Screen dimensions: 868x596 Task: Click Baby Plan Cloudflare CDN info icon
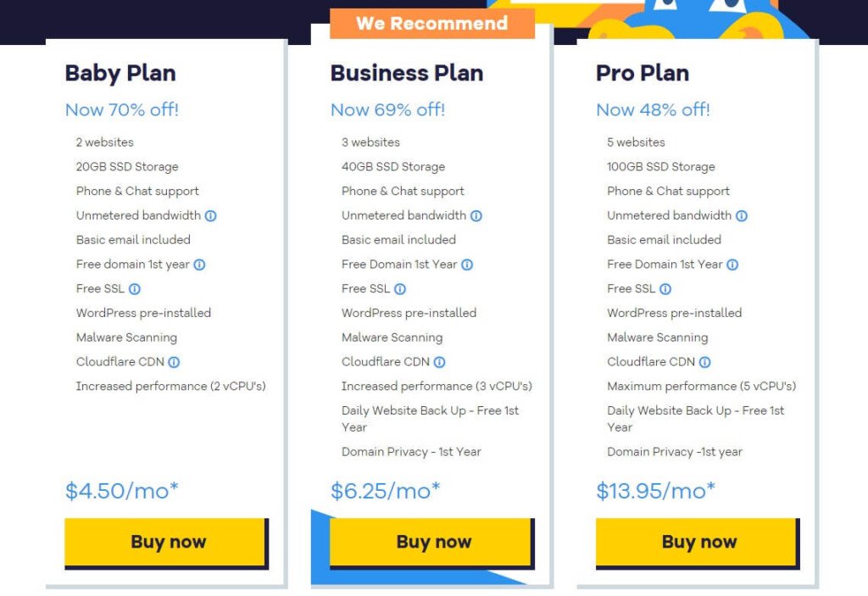coord(174,362)
